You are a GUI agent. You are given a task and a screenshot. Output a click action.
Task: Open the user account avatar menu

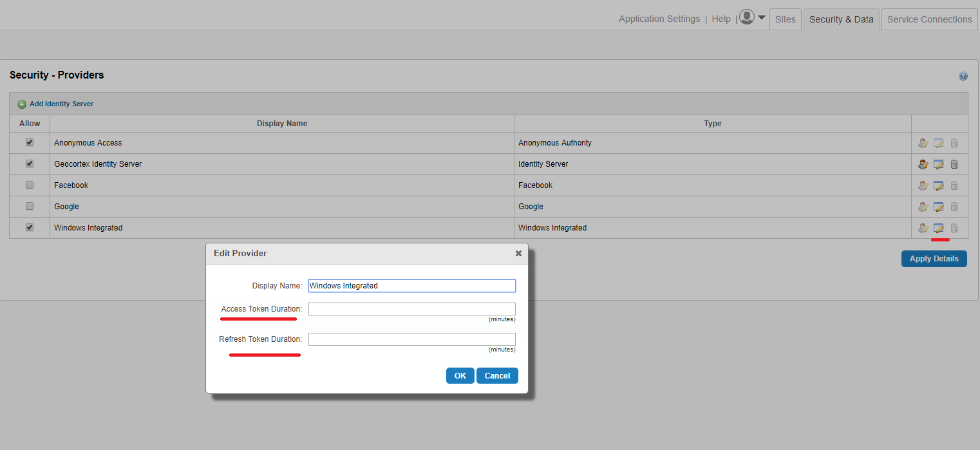747,17
